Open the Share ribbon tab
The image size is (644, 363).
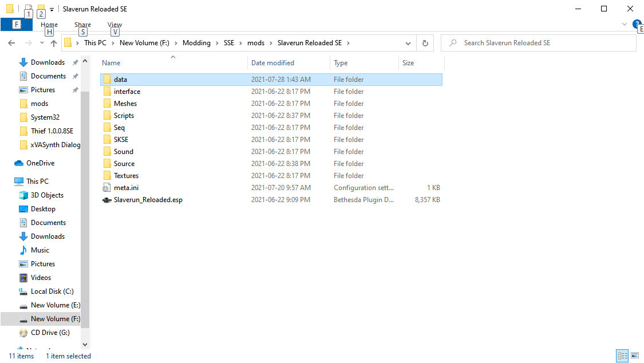tap(82, 25)
